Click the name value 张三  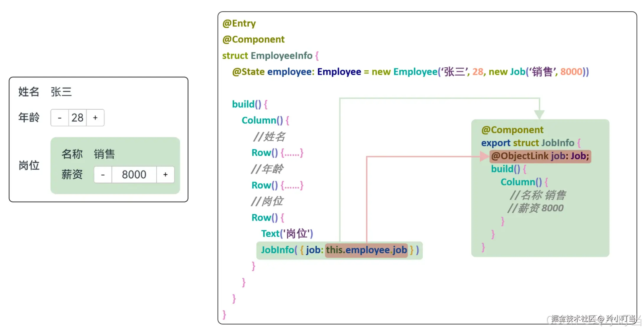pos(61,92)
